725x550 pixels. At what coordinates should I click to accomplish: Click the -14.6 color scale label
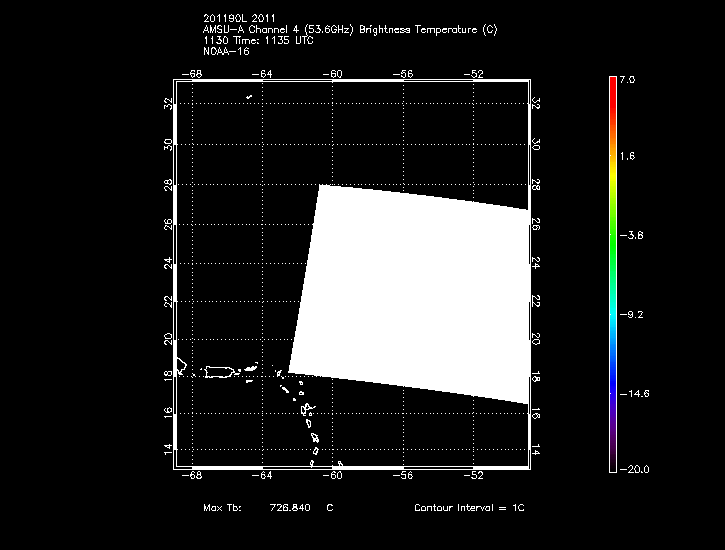[x=635, y=393]
